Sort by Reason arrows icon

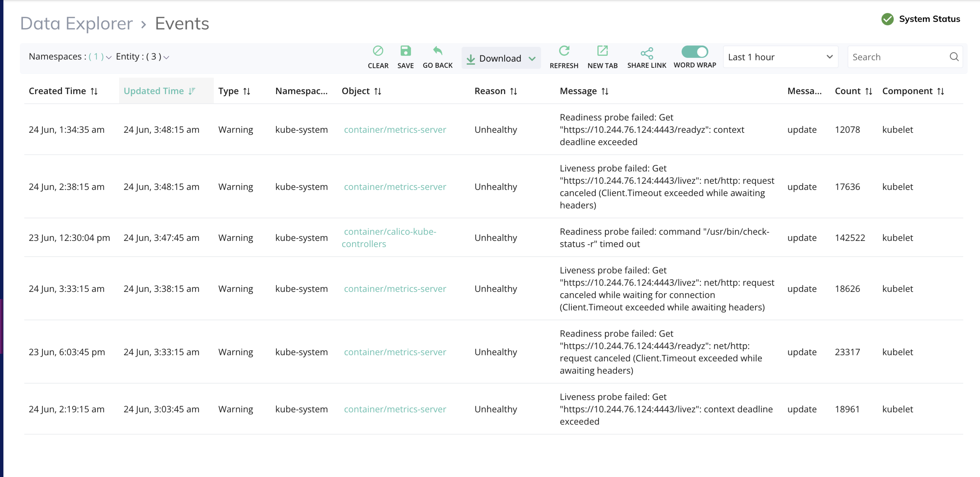[513, 91]
